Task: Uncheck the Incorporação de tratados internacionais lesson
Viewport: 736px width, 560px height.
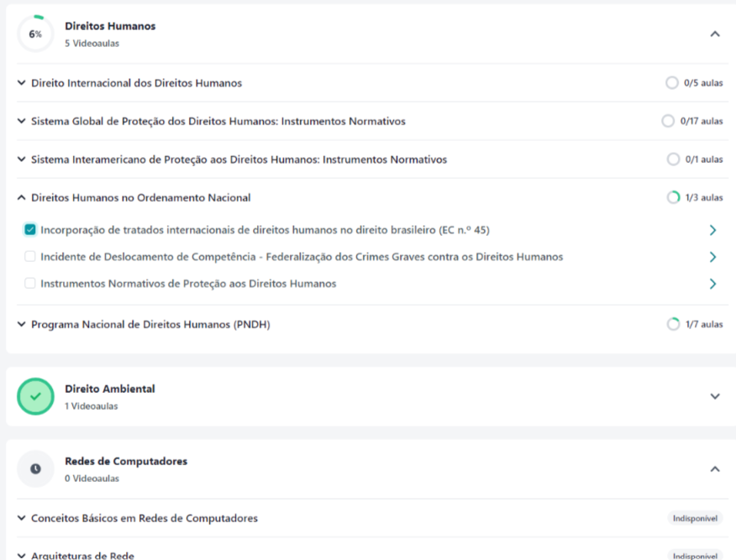Action: [x=30, y=230]
